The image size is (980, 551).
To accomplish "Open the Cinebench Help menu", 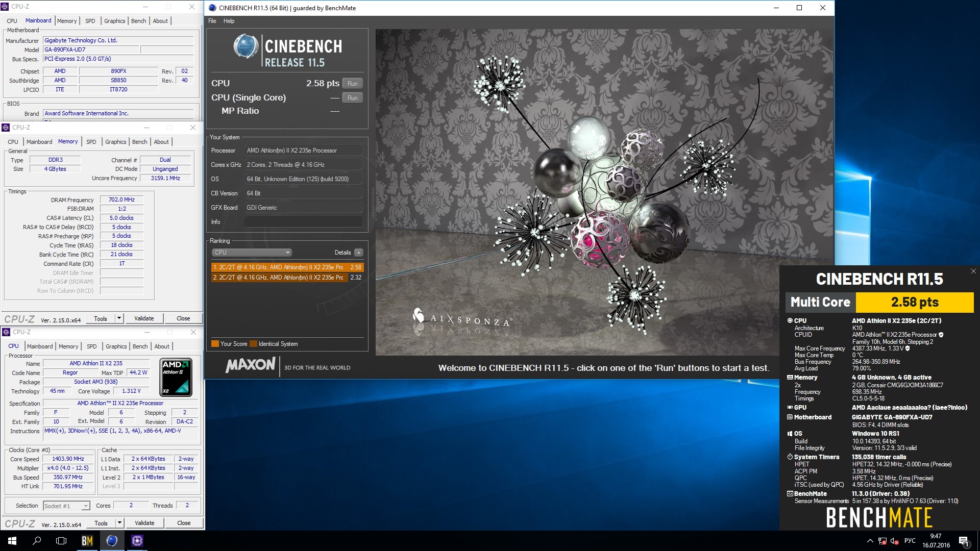I will [x=229, y=21].
